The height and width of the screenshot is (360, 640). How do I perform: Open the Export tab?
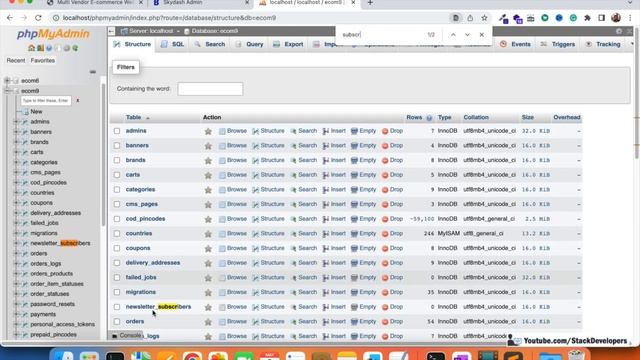tap(288, 44)
